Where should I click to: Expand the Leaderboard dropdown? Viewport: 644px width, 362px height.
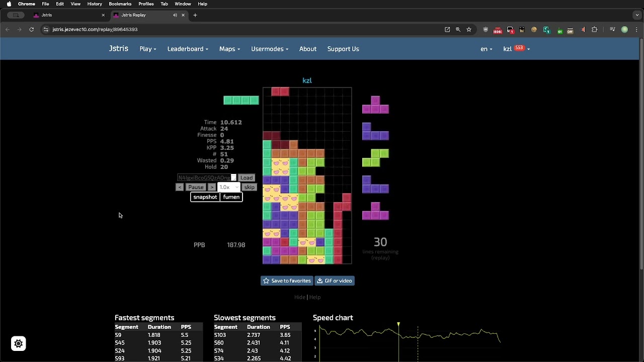point(188,49)
